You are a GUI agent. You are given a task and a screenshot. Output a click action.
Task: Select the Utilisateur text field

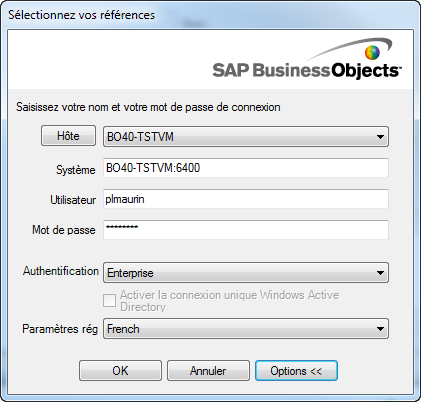(x=246, y=199)
